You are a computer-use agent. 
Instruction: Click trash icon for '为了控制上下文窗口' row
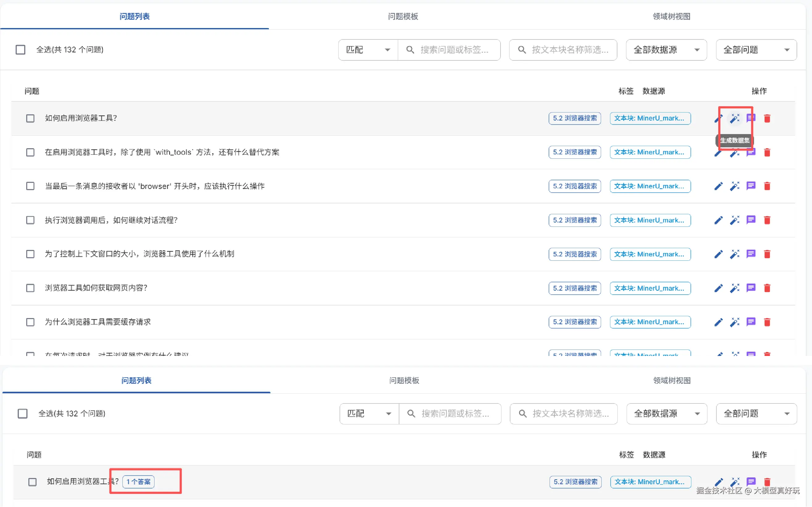click(767, 254)
